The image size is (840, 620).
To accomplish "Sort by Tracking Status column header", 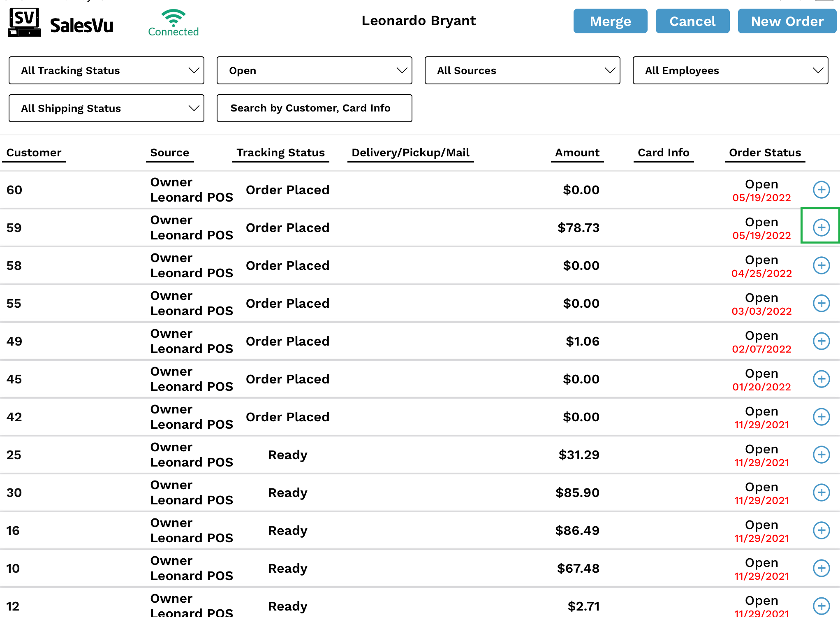I will 280,153.
